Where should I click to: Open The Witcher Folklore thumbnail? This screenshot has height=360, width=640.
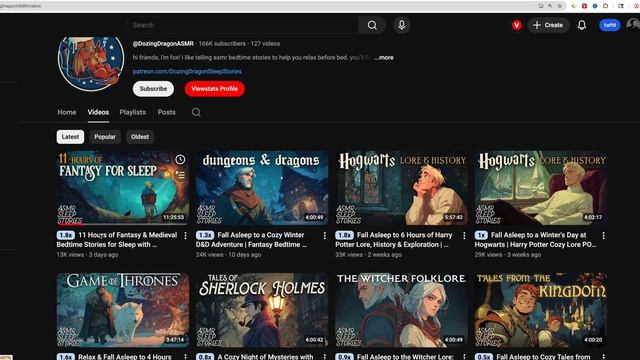pyautogui.click(x=402, y=310)
